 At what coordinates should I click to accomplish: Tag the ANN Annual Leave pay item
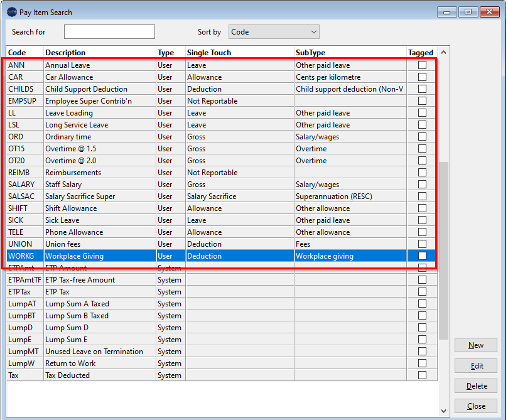(422, 65)
